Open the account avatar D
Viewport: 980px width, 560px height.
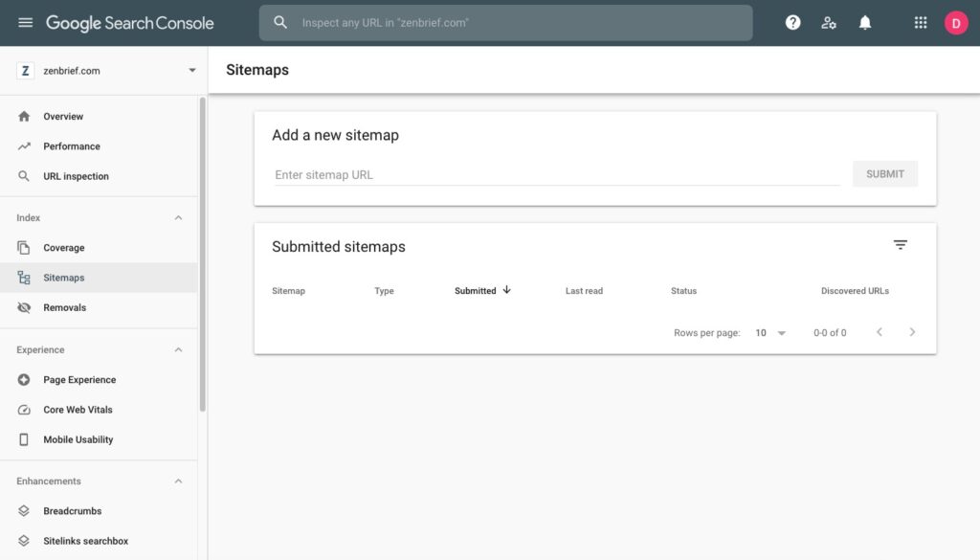956,23
